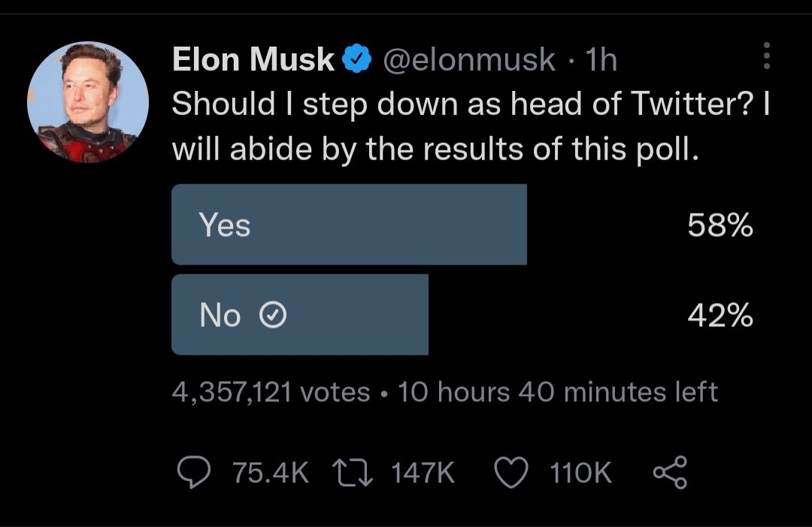The image size is (812, 527).
Task: Click the share icon
Action: 670,473
